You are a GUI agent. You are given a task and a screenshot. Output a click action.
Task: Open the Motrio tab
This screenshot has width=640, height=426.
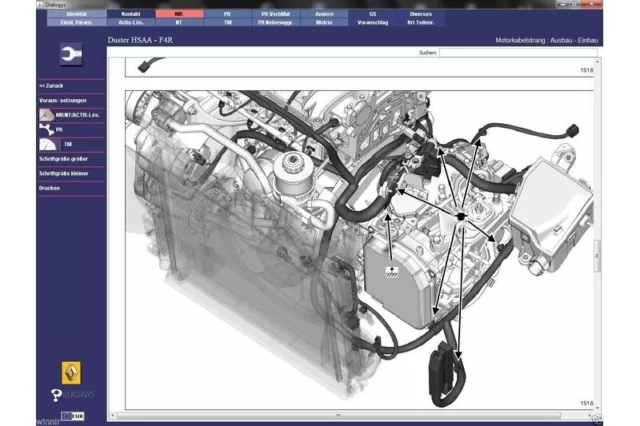(324, 22)
